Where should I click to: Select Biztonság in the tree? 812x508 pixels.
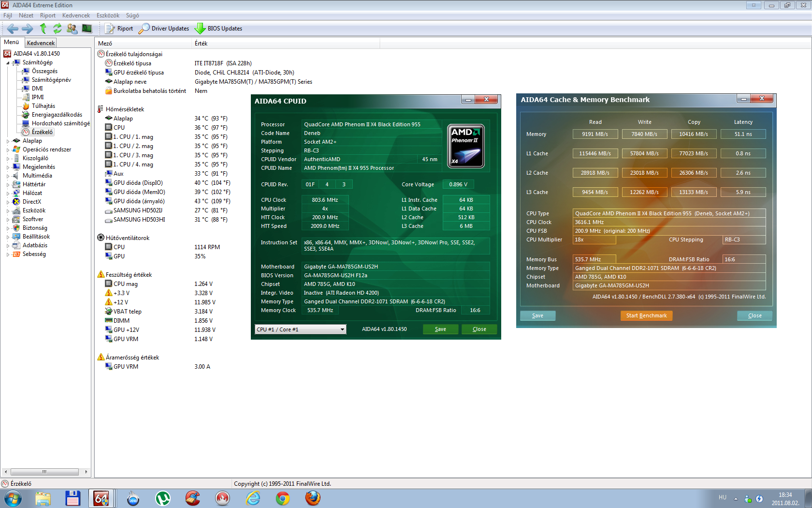(x=35, y=228)
